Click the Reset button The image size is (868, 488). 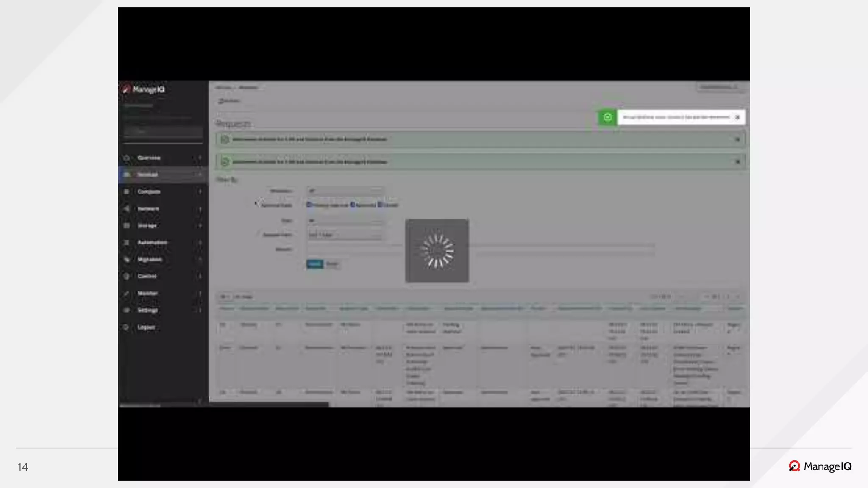tap(332, 264)
